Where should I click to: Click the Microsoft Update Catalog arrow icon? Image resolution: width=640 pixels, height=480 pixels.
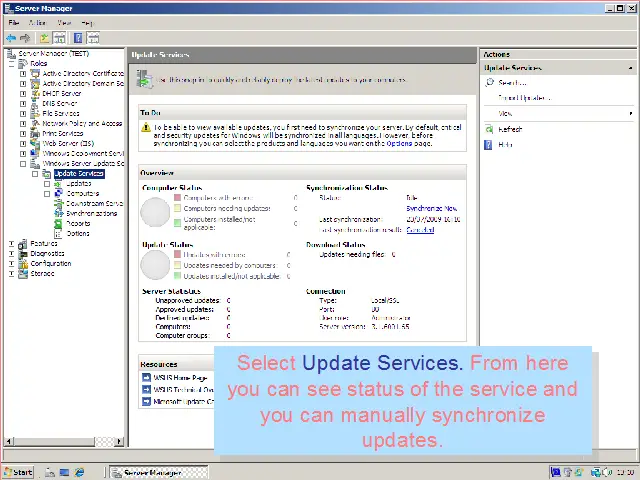(x=147, y=402)
